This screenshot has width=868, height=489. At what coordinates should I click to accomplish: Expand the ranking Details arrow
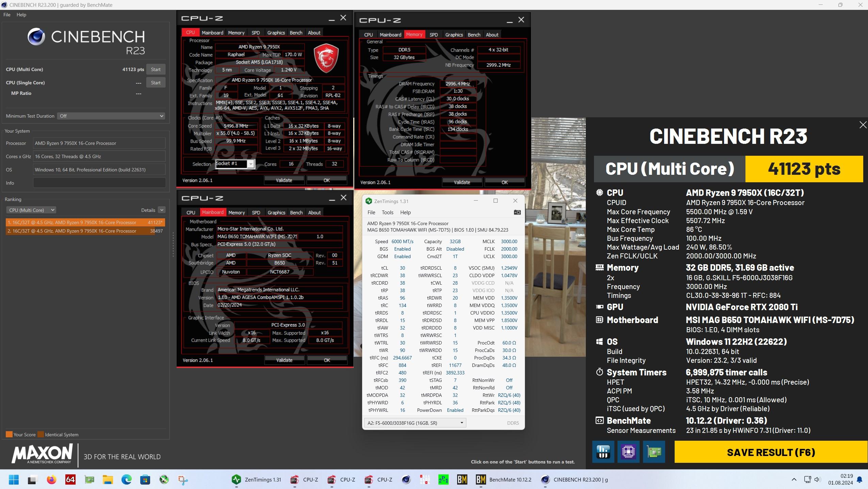[x=162, y=210]
